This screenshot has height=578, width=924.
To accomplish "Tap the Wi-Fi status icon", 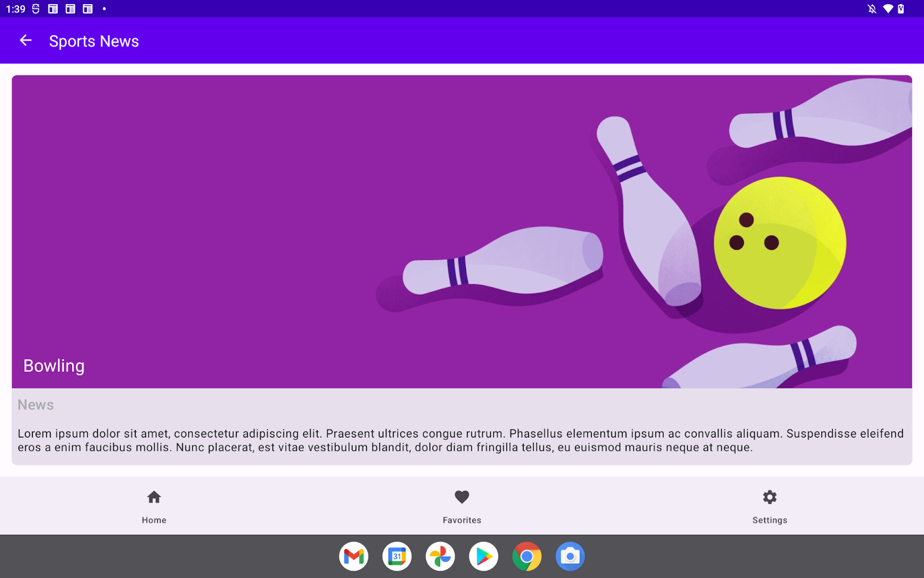I will [x=888, y=9].
